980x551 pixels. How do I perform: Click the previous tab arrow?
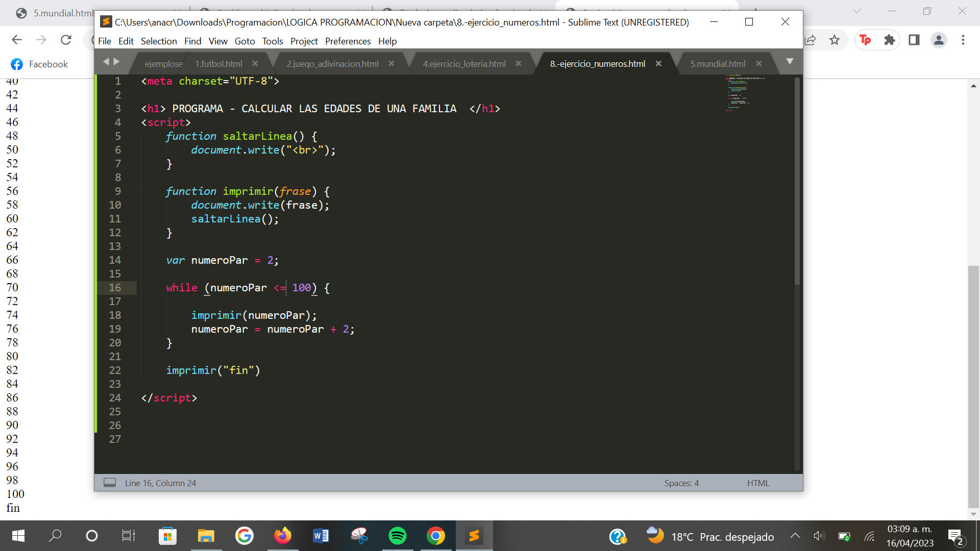click(106, 61)
